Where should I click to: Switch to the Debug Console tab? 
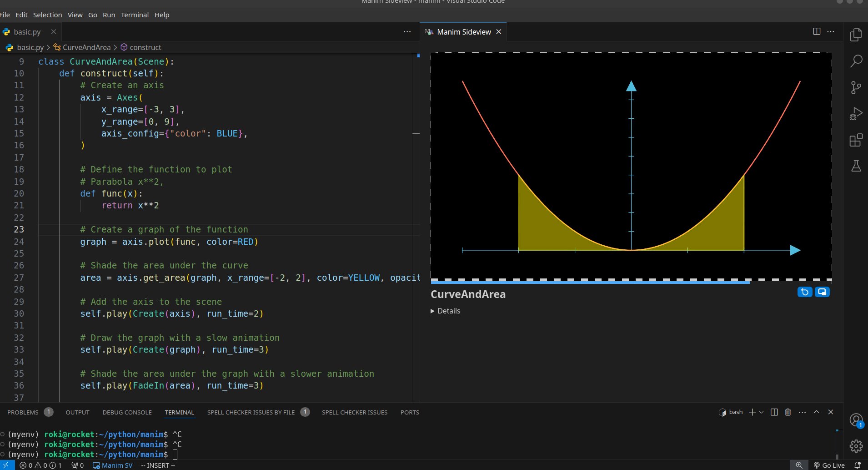pyautogui.click(x=127, y=413)
